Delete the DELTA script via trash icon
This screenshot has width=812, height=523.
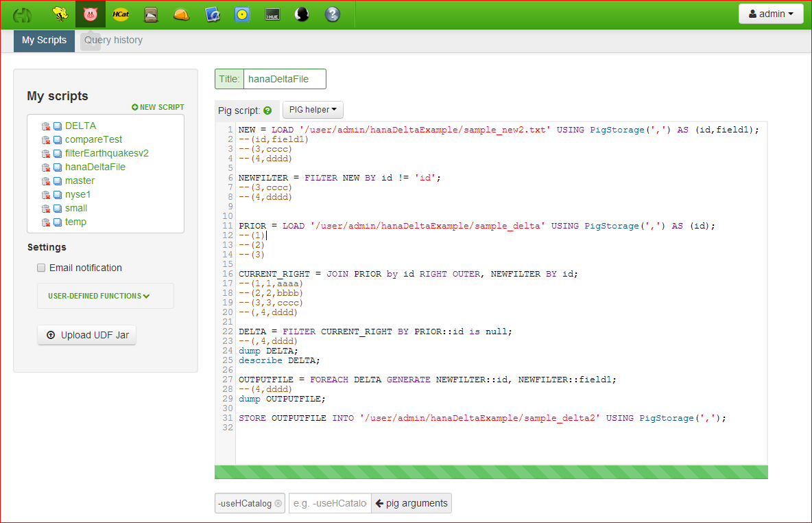tap(46, 126)
